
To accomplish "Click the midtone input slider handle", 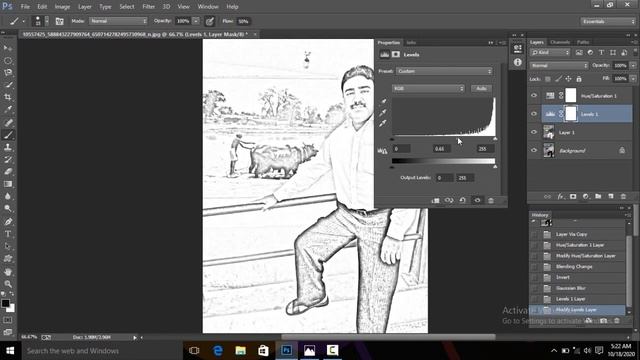I will coord(458,139).
